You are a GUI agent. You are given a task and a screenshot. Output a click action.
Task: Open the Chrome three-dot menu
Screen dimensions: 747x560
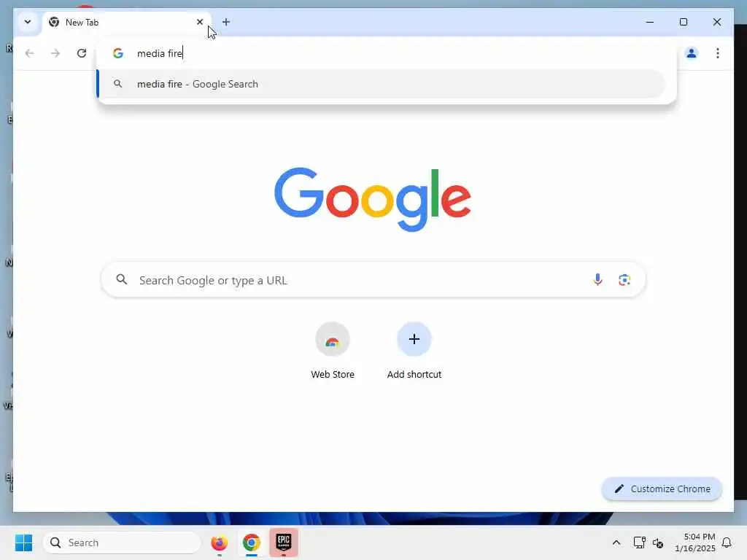coord(718,52)
